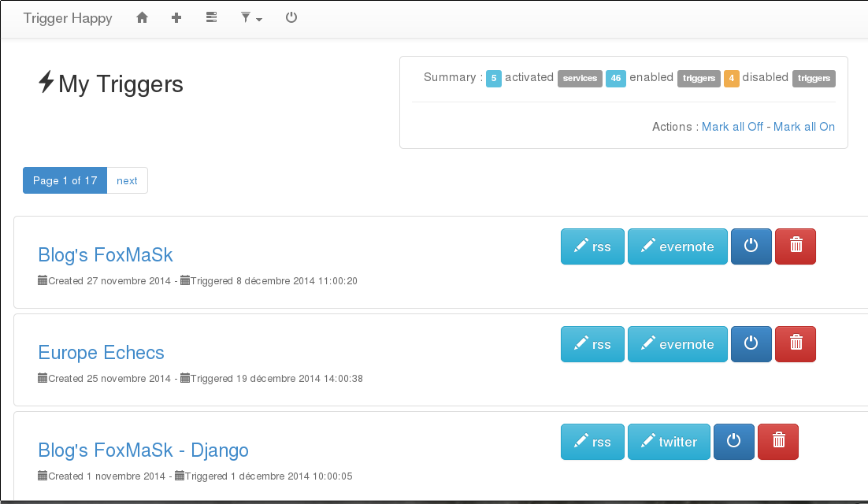Click Trigger Happy brand title
Image resolution: width=868 pixels, height=504 pixels.
point(68,18)
